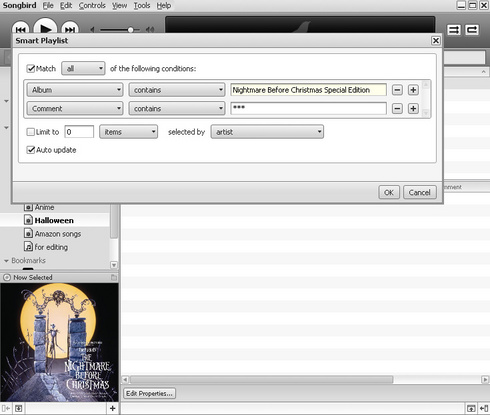
Task: Toggle the shuffle mode icon
Action: 454,30
